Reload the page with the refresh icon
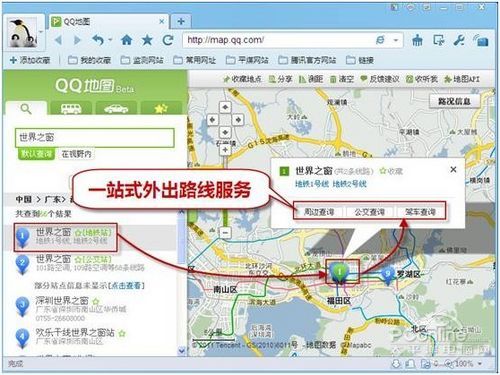The height and width of the screenshot is (375, 500). pyautogui.click(x=168, y=40)
